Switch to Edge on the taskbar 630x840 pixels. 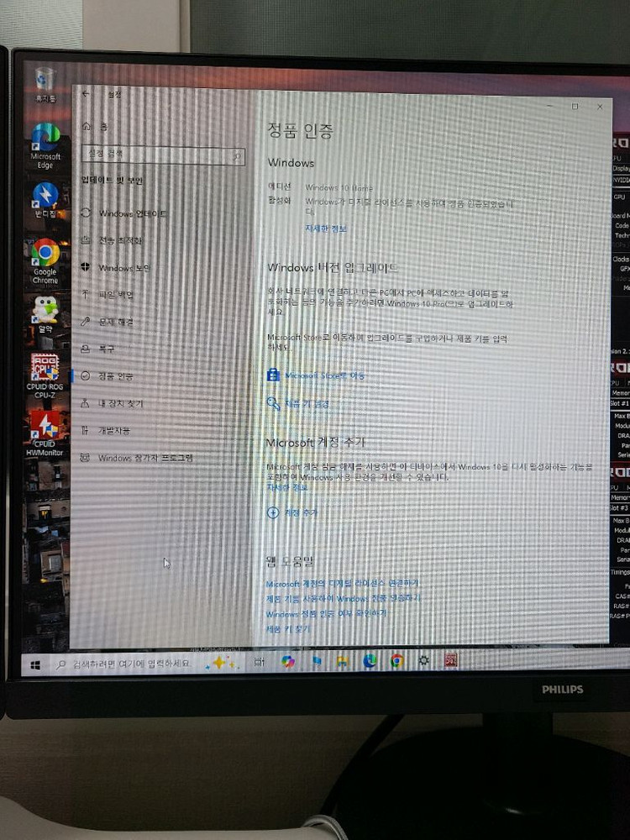pyautogui.click(x=370, y=661)
